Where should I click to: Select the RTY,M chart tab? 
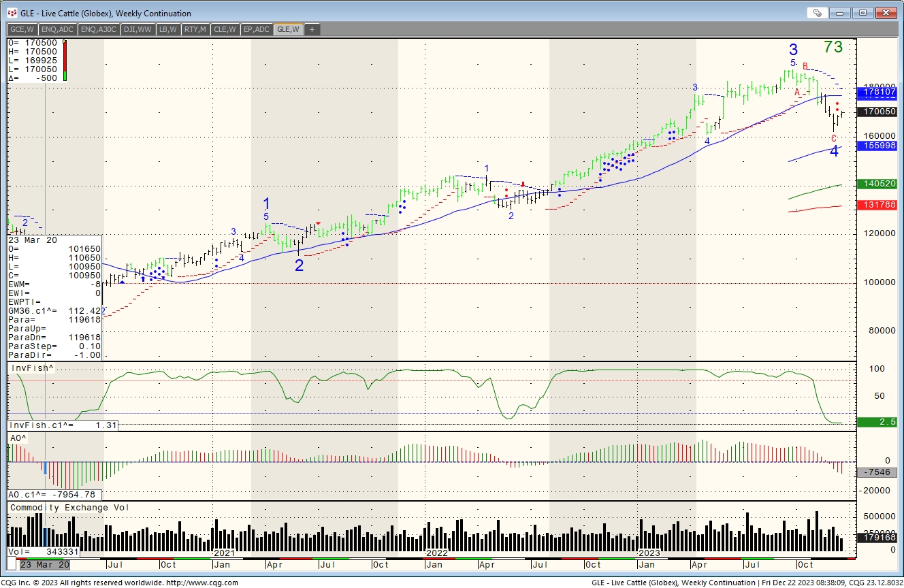pos(195,29)
